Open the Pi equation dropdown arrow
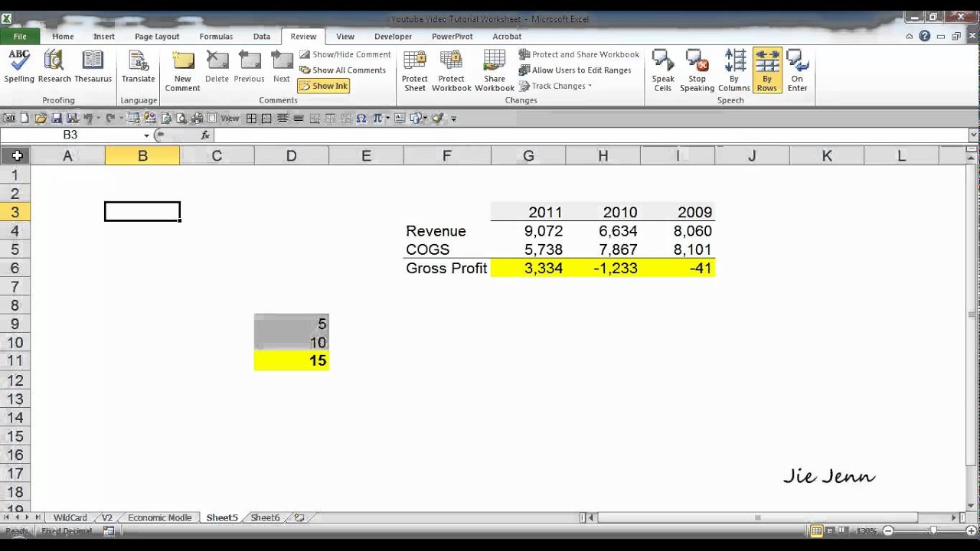The height and width of the screenshot is (551, 980). click(x=387, y=119)
